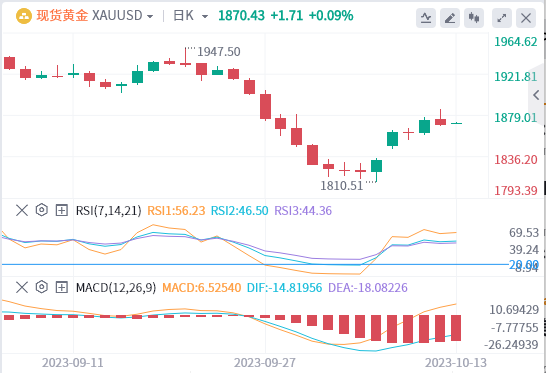Viewport: 546px width, 373px height.
Task: Remove the MACD indicator
Action: coord(22,288)
